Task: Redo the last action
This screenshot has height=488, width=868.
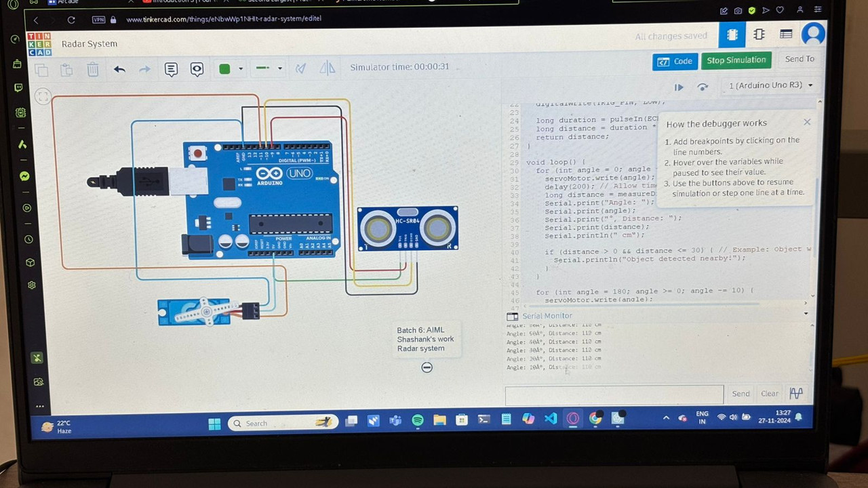Action: (x=144, y=69)
